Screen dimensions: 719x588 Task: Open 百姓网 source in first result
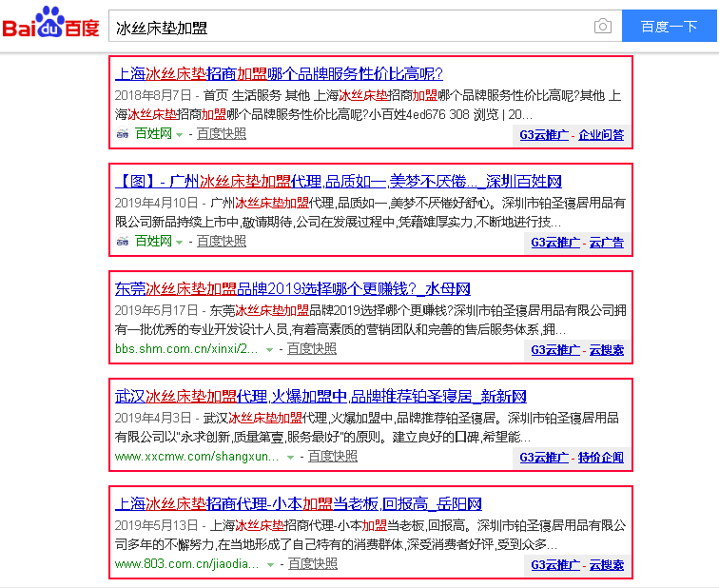153,133
